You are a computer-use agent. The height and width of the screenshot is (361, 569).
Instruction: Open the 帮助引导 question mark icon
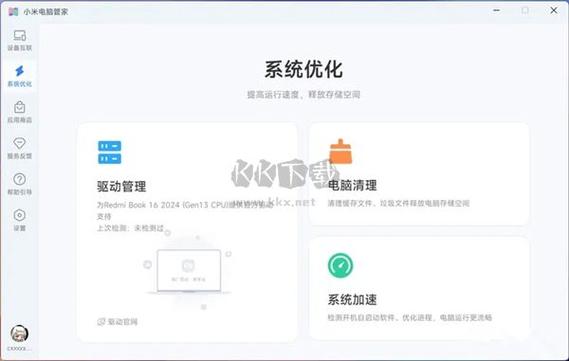20,179
